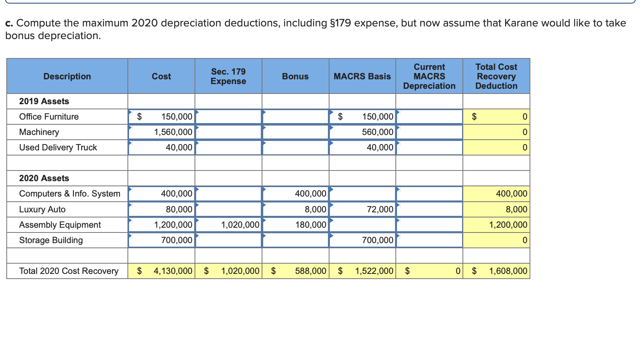This screenshot has width=644, height=341.
Task: Edit Storage Building Bonus cell
Action: [x=296, y=240]
